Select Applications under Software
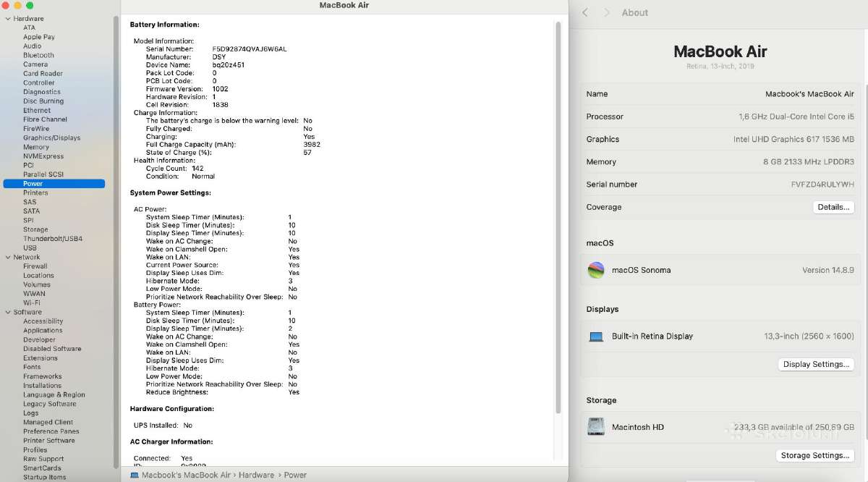868x482 pixels. [43, 331]
